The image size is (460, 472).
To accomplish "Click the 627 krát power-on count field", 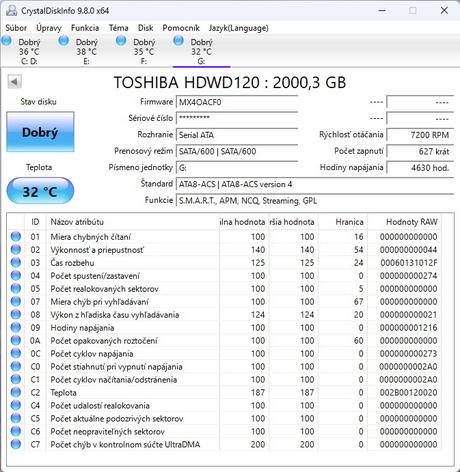I will pyautogui.click(x=420, y=151).
